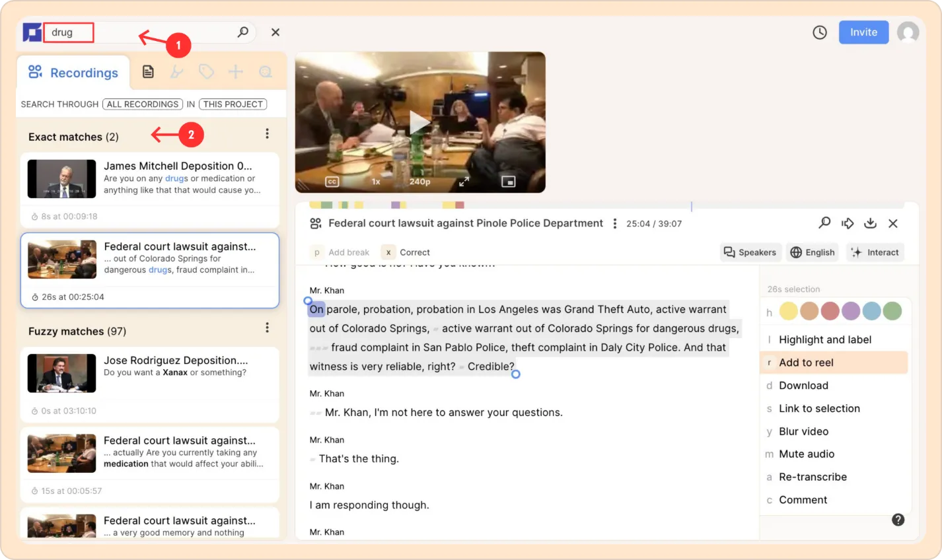Click the share arrow icon in the transcript header
This screenshot has height=560, width=942.
click(x=848, y=223)
